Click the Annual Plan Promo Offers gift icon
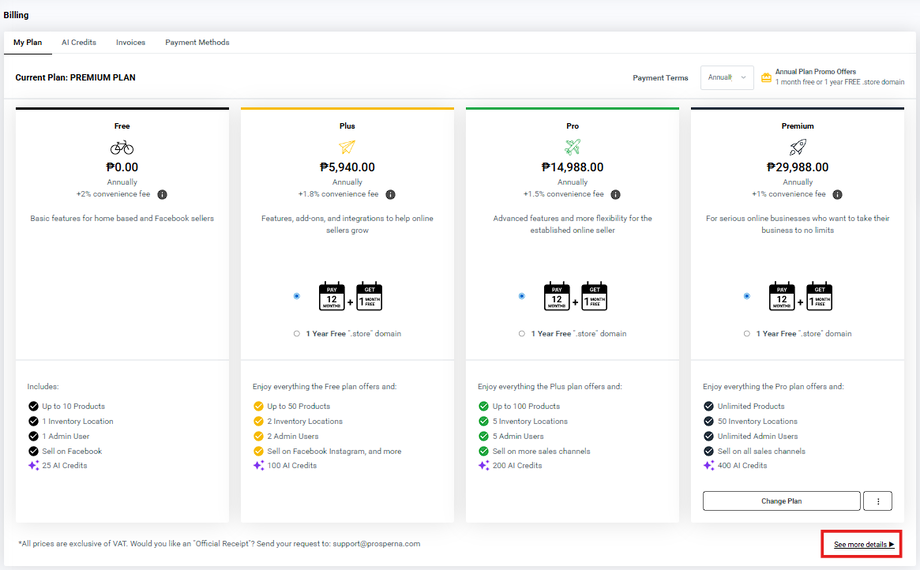The image size is (920, 570). tap(766, 77)
